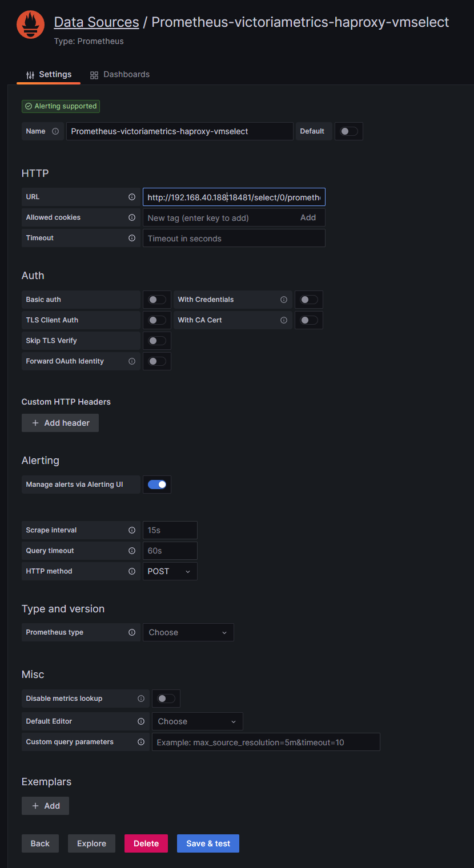This screenshot has width=474, height=868.
Task: Click the info icon beside With CA Cert
Action: (x=284, y=320)
